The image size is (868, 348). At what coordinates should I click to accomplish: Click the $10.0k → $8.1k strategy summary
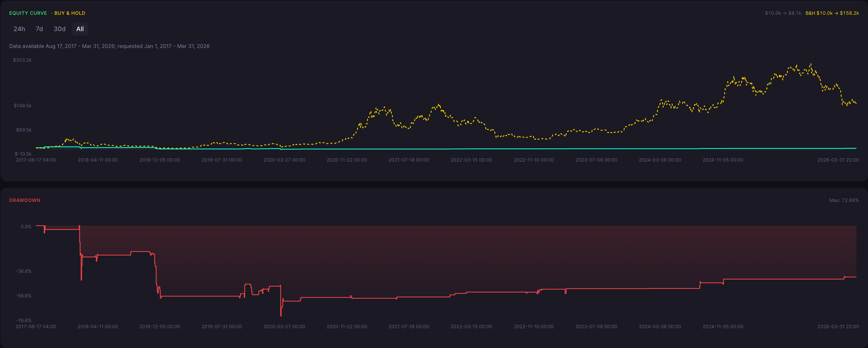coord(783,13)
